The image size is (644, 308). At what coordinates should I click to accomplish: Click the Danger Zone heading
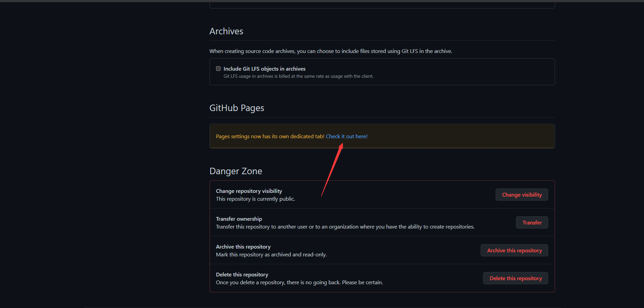(x=236, y=171)
